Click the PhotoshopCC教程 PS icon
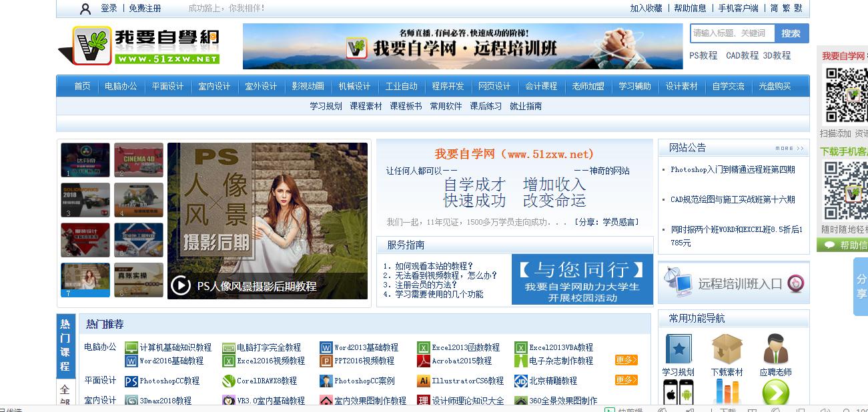Viewport: 868px width, 412px height. tap(131, 381)
